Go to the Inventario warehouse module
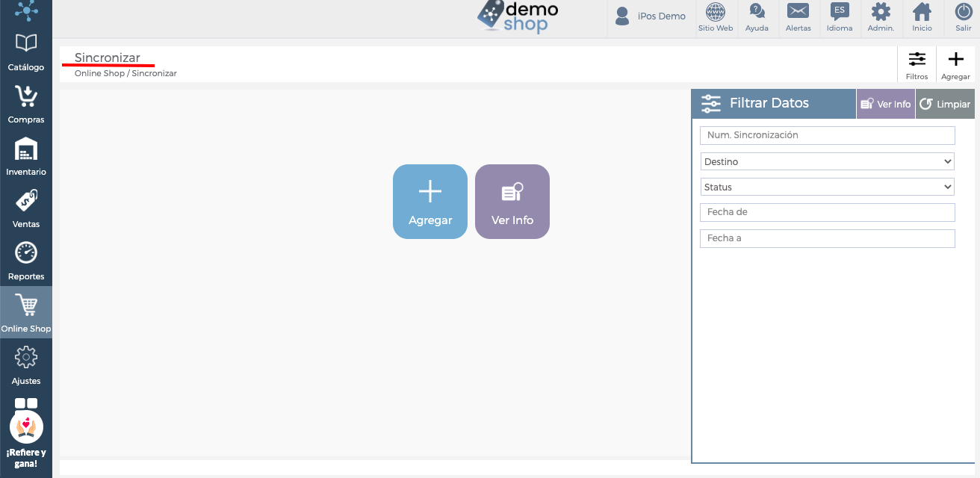 (x=26, y=155)
